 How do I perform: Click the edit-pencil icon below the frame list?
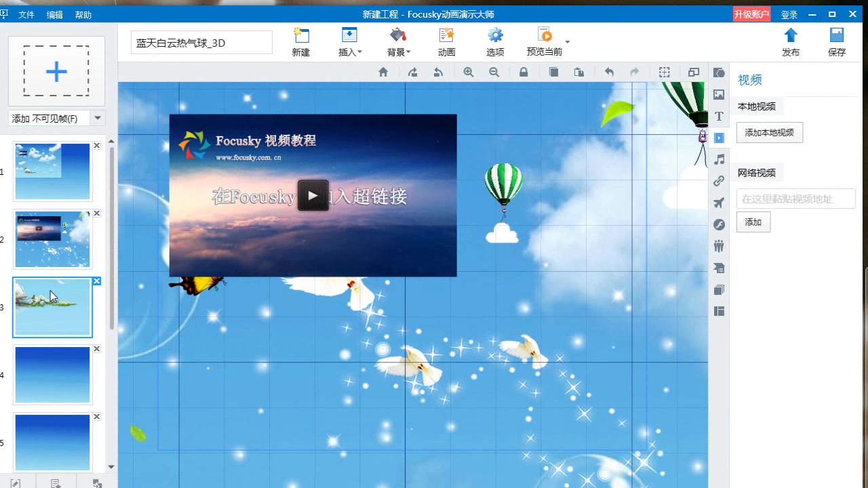[x=16, y=483]
